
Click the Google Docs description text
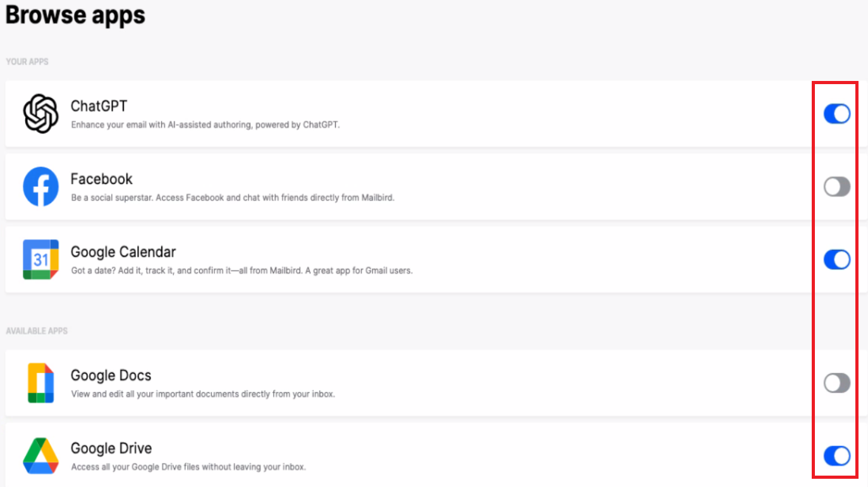(x=202, y=394)
